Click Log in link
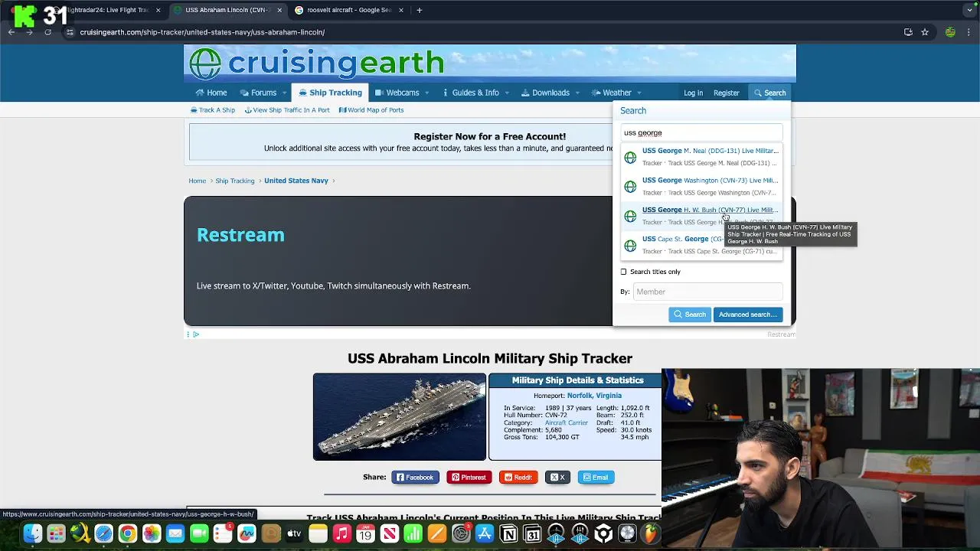 click(x=693, y=93)
